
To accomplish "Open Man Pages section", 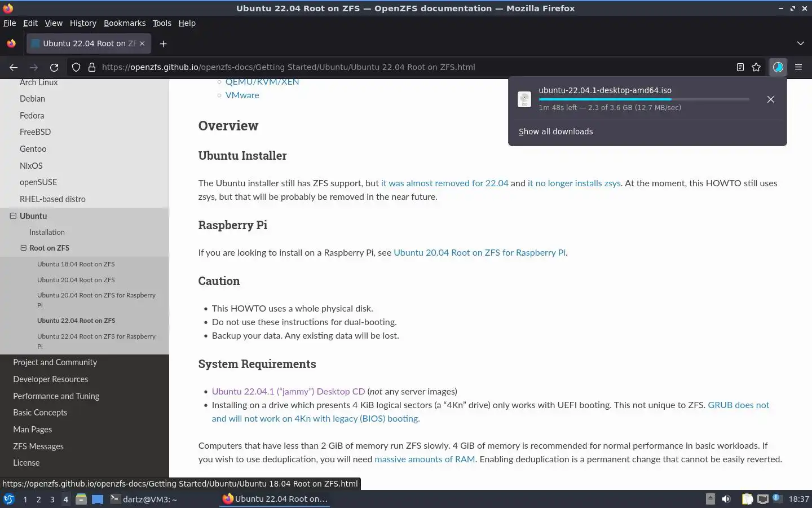I will coord(33,430).
